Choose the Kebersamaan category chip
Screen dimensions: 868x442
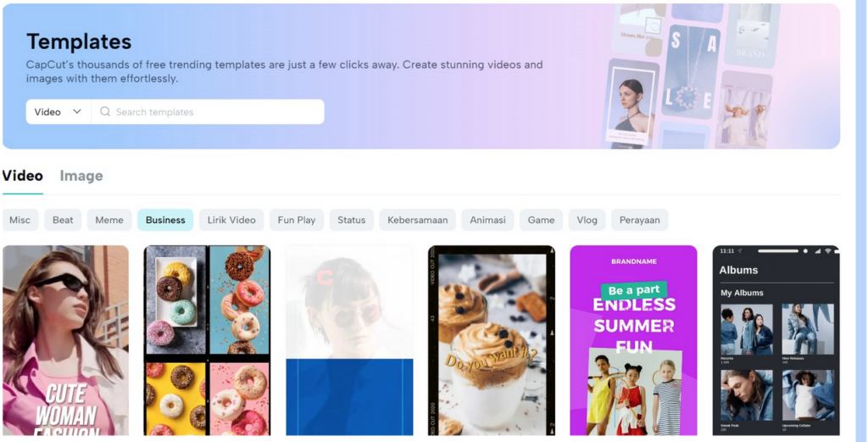click(x=417, y=220)
